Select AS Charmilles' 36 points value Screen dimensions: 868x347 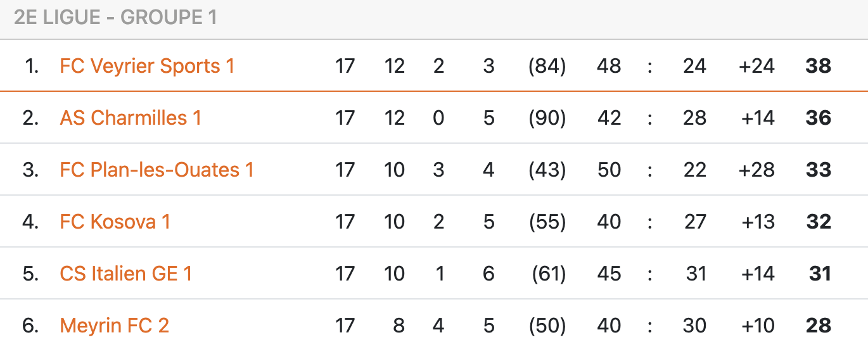click(818, 118)
